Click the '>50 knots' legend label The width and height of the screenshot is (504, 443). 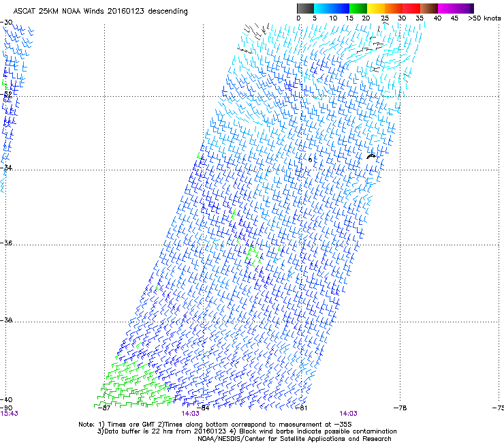[x=484, y=18]
